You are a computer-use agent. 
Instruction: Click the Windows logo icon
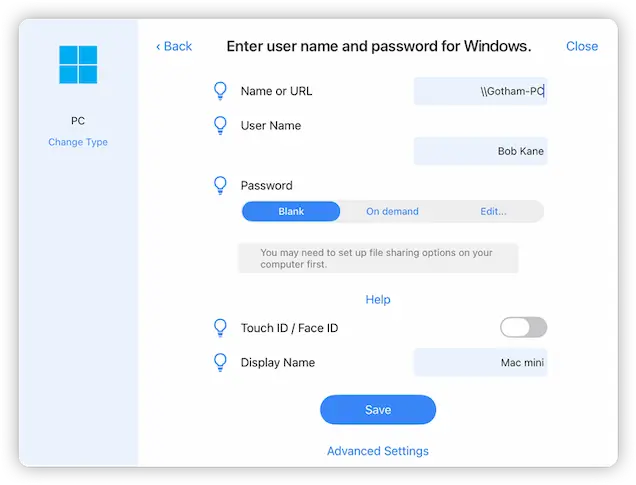[78, 64]
